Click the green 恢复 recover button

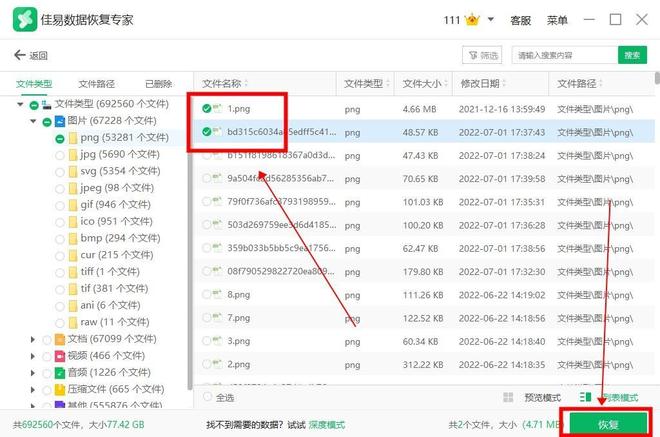[x=608, y=424]
